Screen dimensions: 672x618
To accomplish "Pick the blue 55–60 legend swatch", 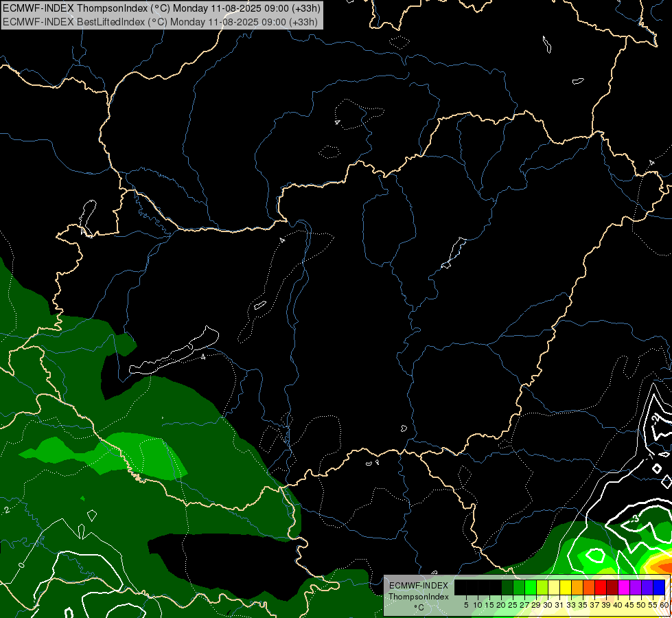I will tap(659, 587).
